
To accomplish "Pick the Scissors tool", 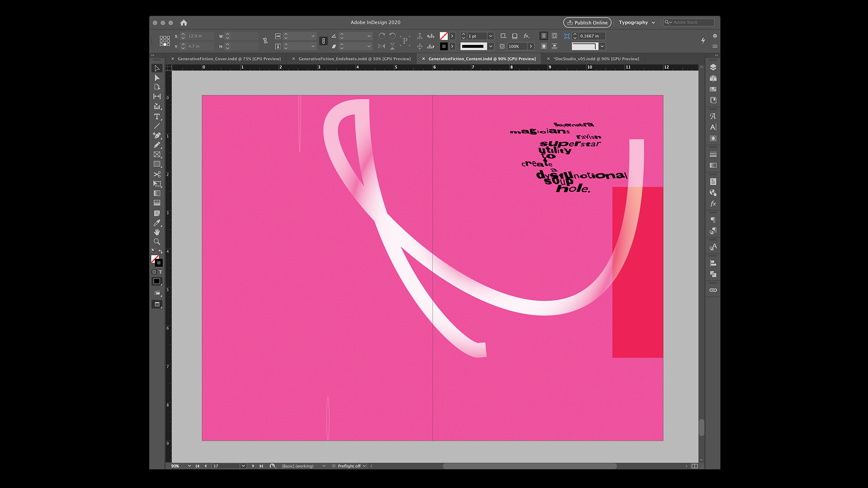I will (x=157, y=174).
